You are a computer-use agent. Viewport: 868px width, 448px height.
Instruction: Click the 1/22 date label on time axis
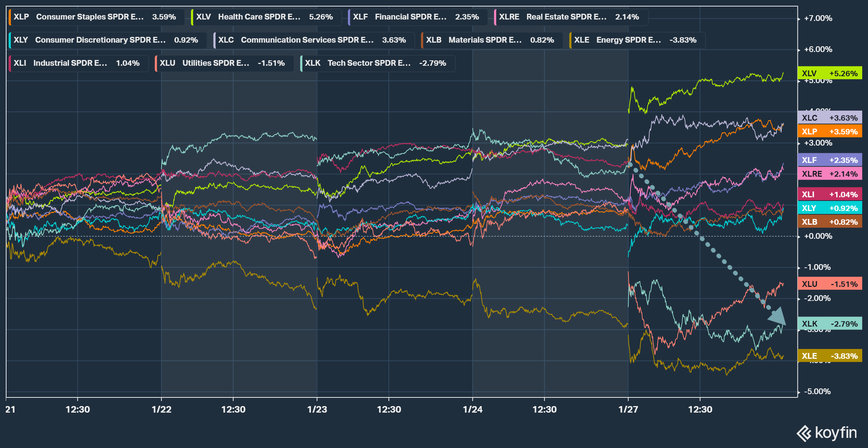162,409
